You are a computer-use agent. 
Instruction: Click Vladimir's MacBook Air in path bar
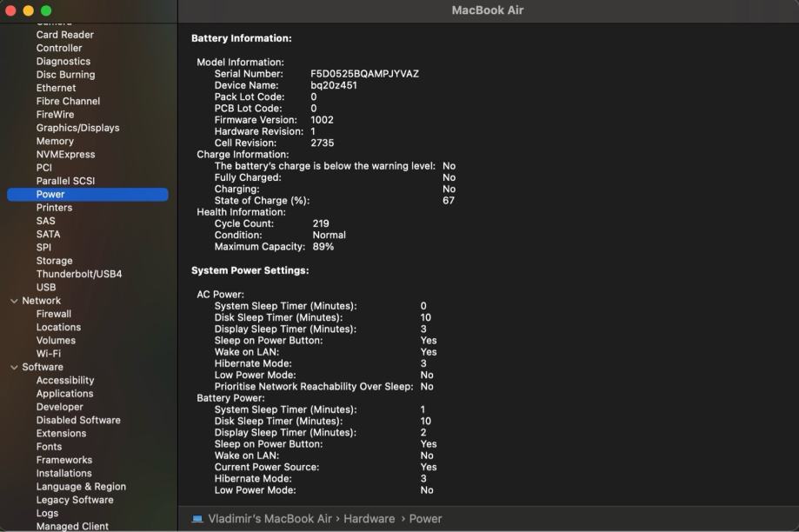270,519
